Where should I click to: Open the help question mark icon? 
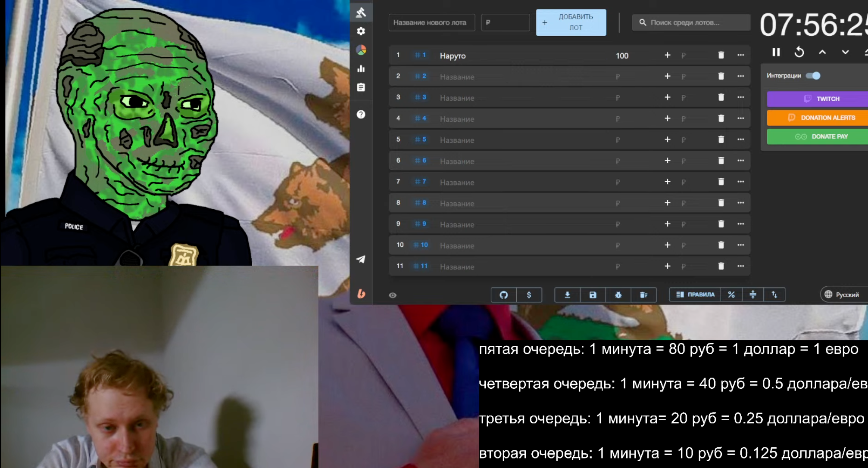361,114
